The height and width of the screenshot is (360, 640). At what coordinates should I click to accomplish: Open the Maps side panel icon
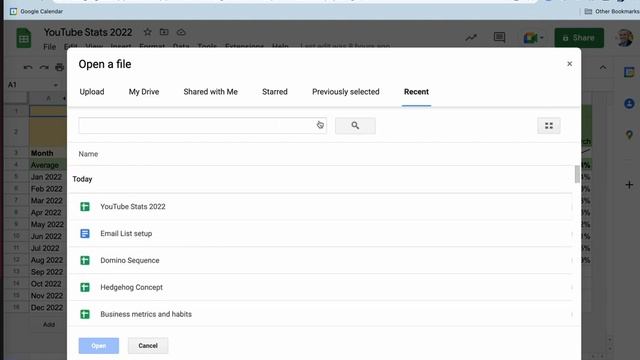[x=629, y=134]
